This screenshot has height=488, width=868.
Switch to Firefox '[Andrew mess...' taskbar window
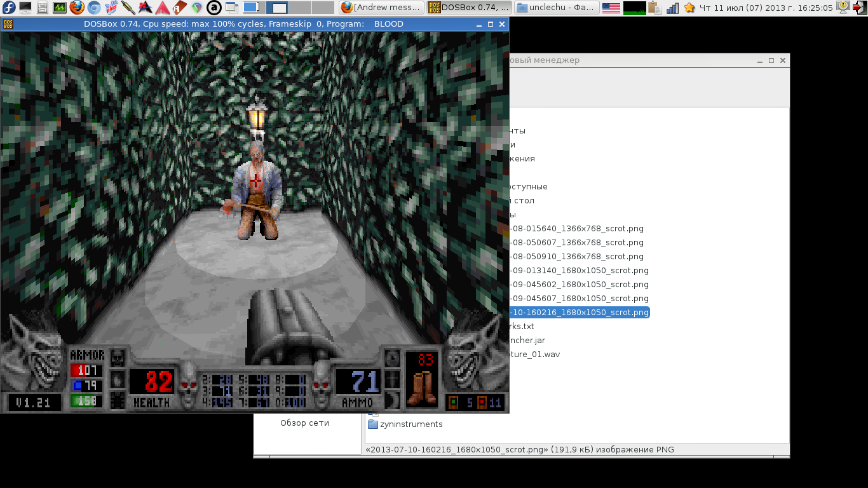click(x=381, y=8)
